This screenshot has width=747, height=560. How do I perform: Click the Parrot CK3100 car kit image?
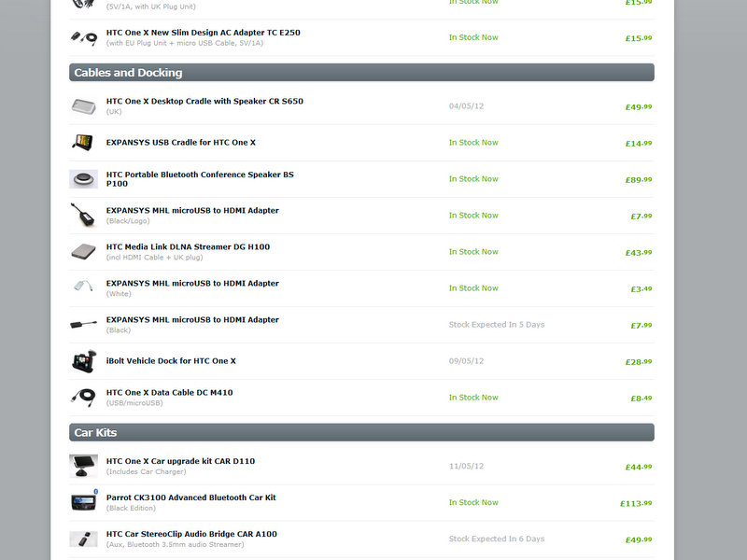(x=83, y=502)
